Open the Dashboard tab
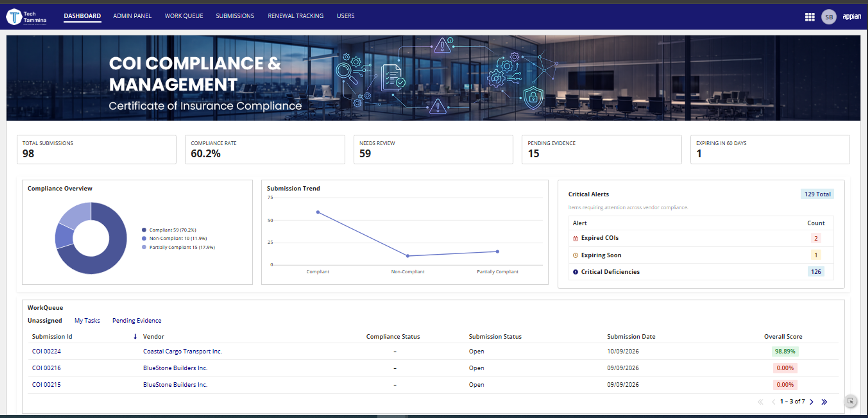868x418 pixels. click(82, 16)
